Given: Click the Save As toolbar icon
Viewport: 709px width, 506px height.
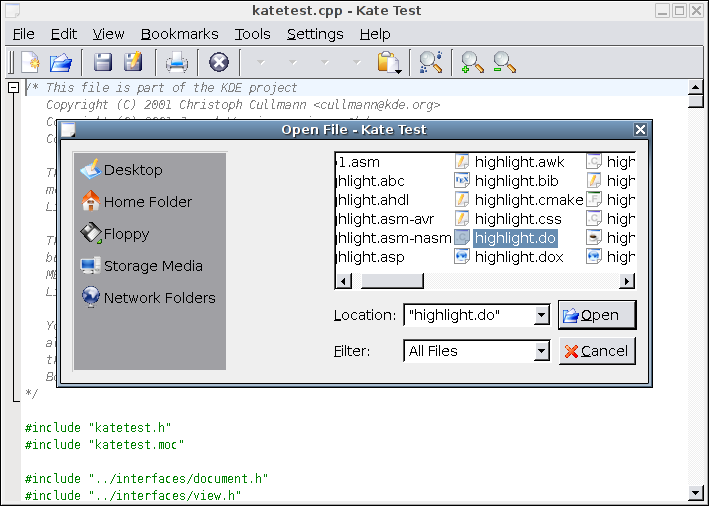Looking at the screenshot, I should coord(133,62).
